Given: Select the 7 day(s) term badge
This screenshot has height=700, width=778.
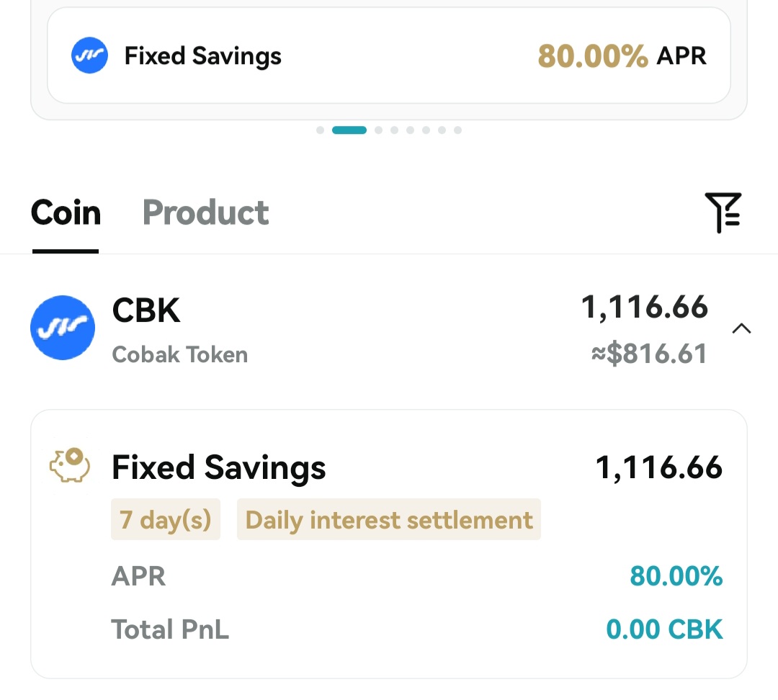Looking at the screenshot, I should coord(165,519).
